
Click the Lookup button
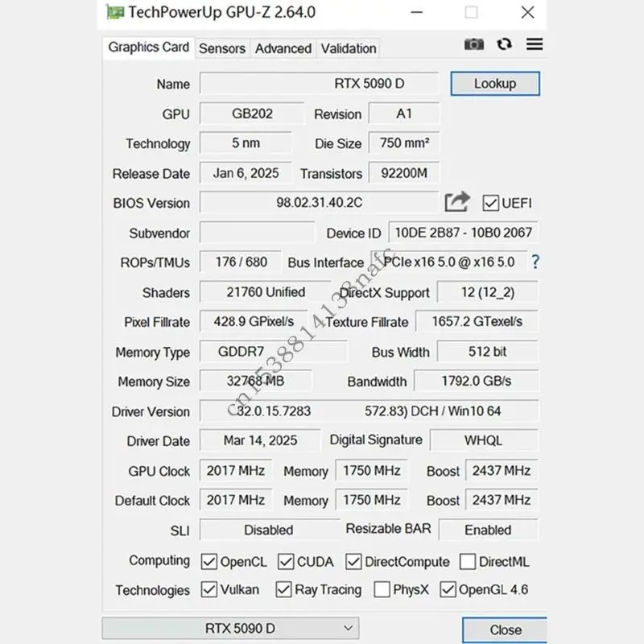[495, 84]
